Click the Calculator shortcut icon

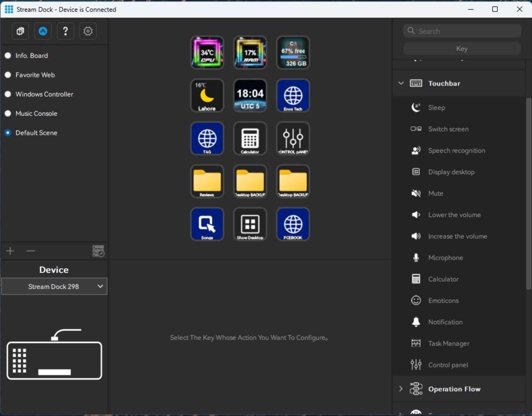(x=250, y=138)
